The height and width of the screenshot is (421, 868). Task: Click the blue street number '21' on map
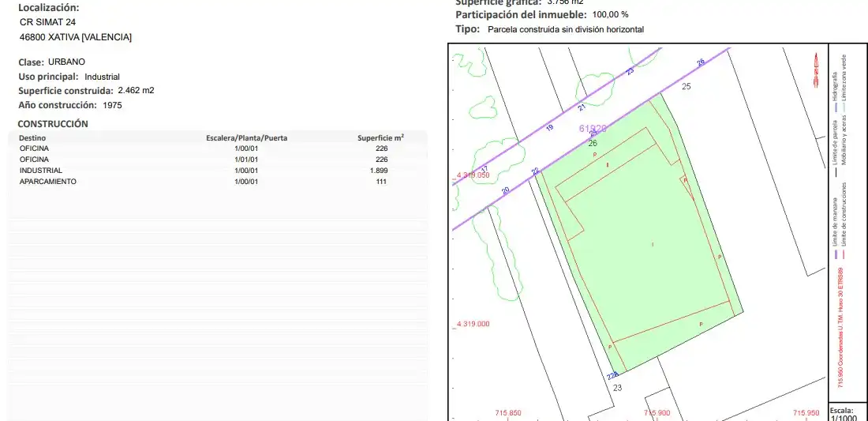point(582,107)
